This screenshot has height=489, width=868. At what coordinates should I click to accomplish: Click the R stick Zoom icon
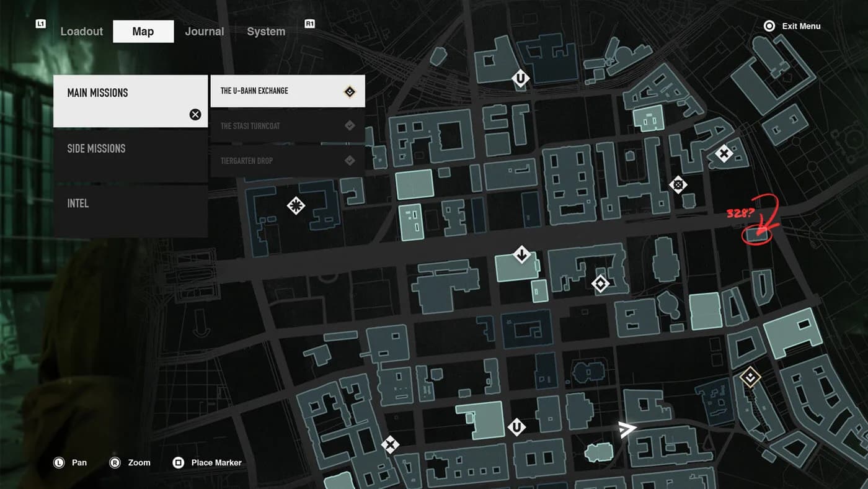[x=115, y=462]
